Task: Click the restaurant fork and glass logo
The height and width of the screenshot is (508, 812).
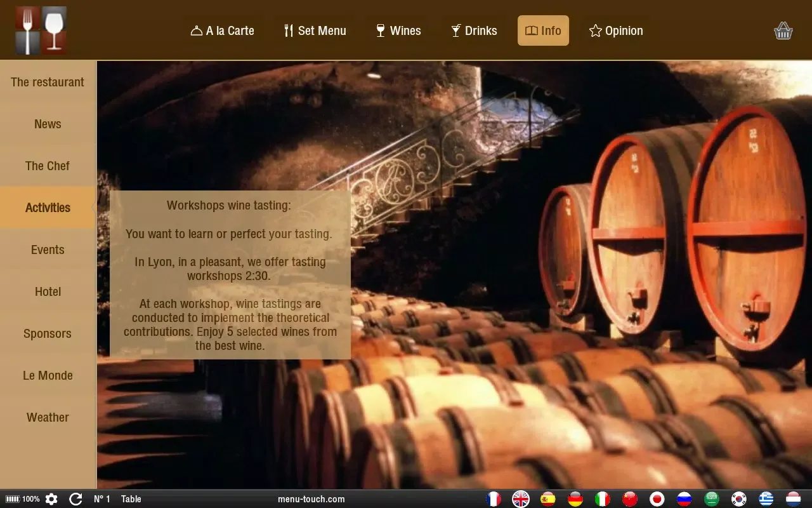Action: tap(41, 30)
